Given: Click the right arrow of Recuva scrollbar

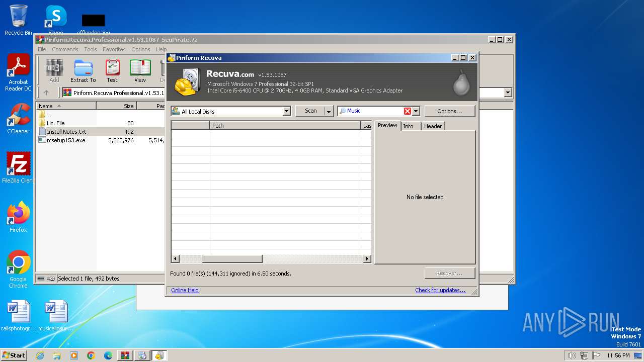Looking at the screenshot, I should [367, 259].
